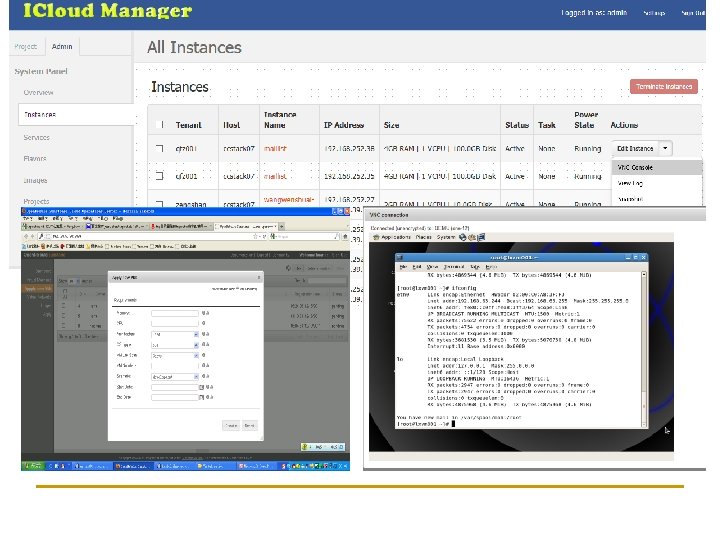Open Images in System Panel
This screenshot has width=720, height=540.
coord(35,180)
